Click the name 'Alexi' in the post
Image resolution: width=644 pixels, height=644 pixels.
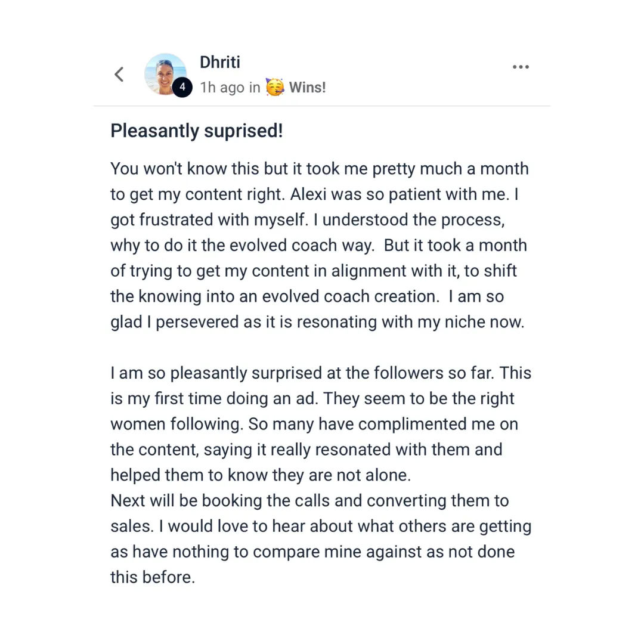coord(308,194)
